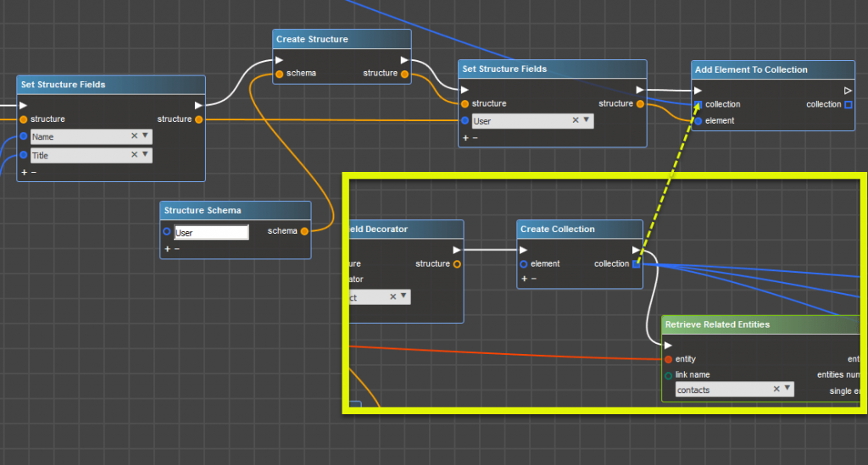The image size is (868, 465).
Task: Click the User text field in Structure Schema
Action: 211,232
